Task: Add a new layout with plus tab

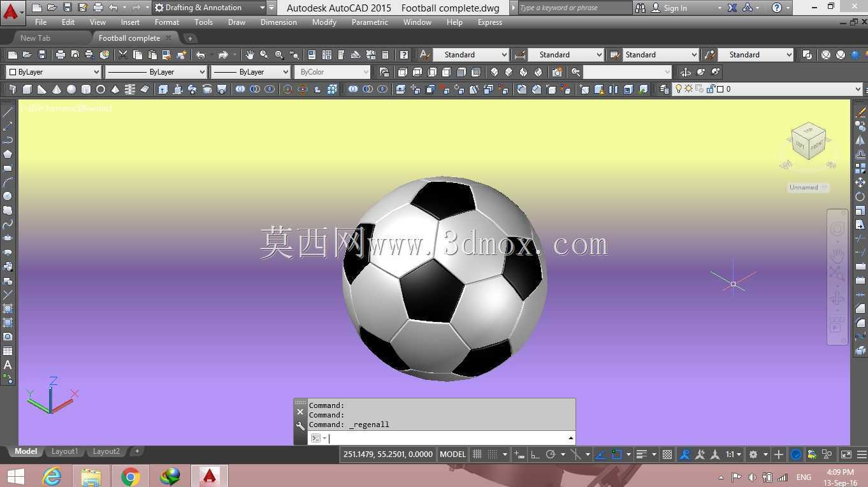Action: click(x=136, y=451)
